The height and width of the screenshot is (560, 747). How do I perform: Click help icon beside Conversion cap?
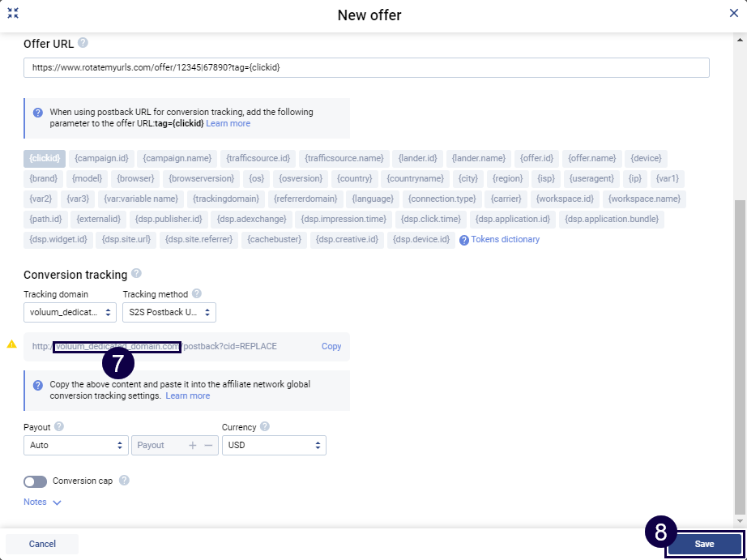pos(124,481)
